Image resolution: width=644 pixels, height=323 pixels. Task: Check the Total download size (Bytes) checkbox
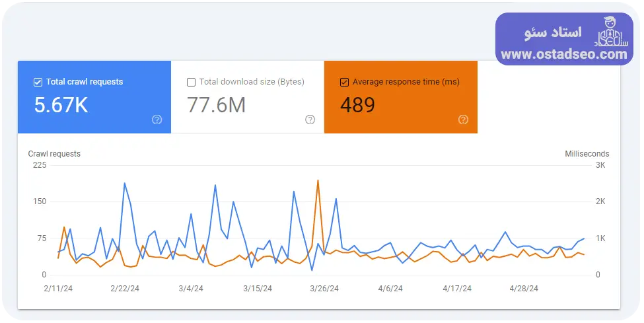191,82
